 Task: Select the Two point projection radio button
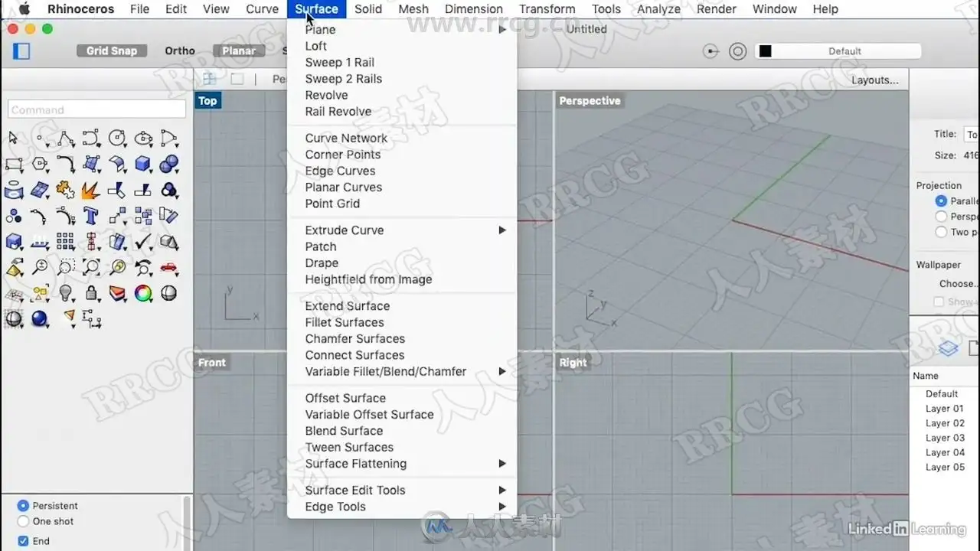pos(941,232)
